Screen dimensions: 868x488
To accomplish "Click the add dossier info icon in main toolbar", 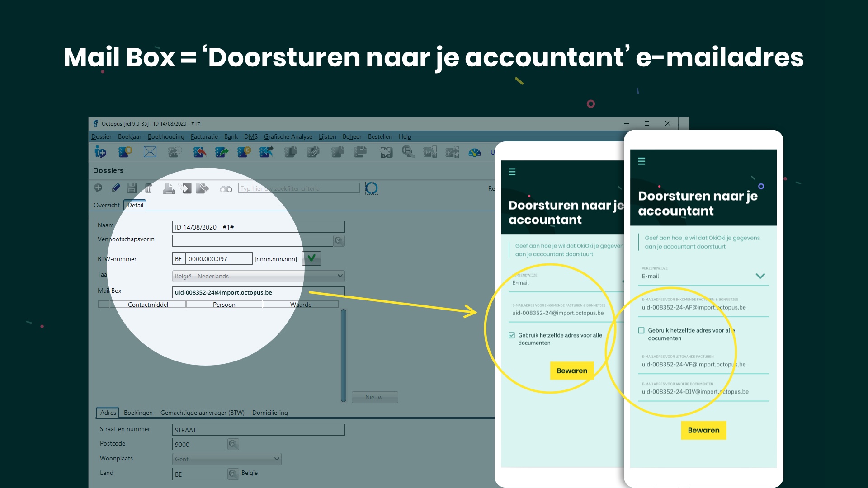I will 100,152.
